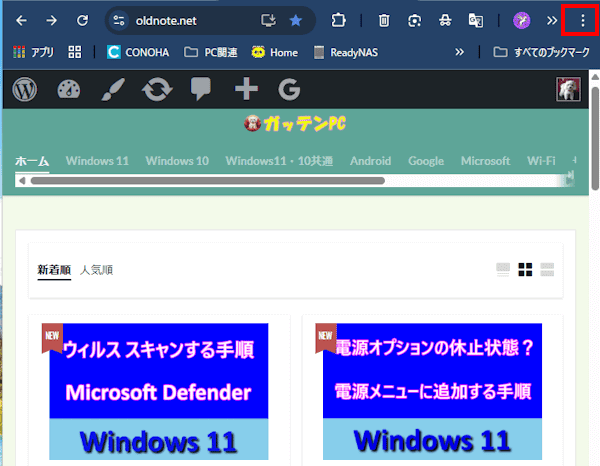This screenshot has width=600, height=466.
Task: Go back to the previous page
Action: point(21,20)
